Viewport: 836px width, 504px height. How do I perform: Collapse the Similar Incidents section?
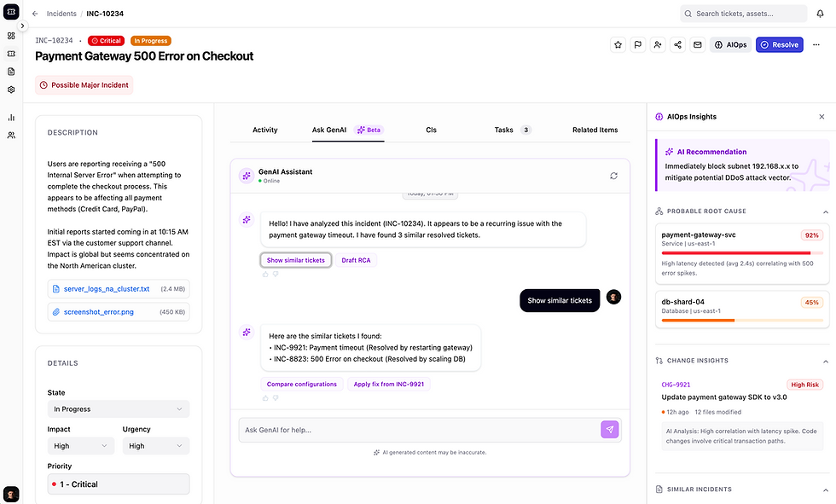(826, 490)
